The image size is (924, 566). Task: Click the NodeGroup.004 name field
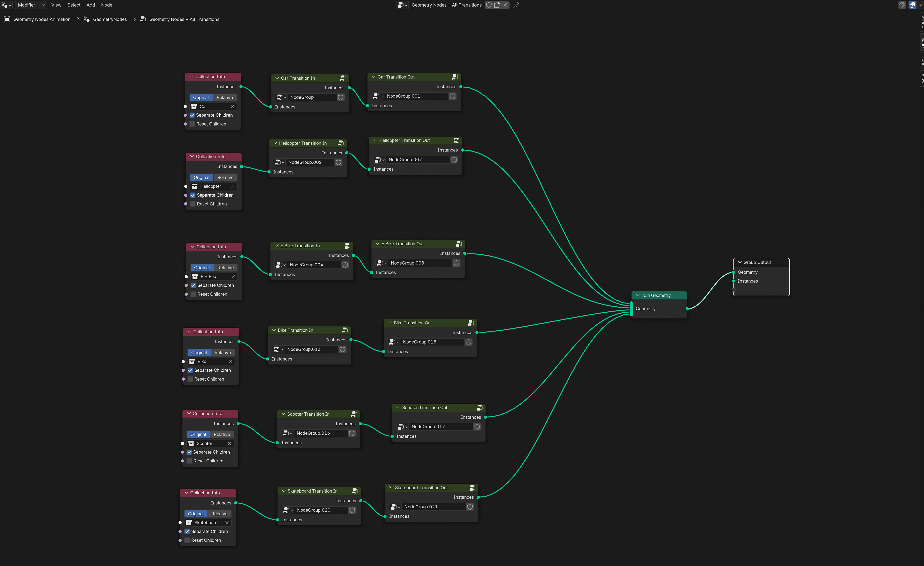click(x=314, y=265)
